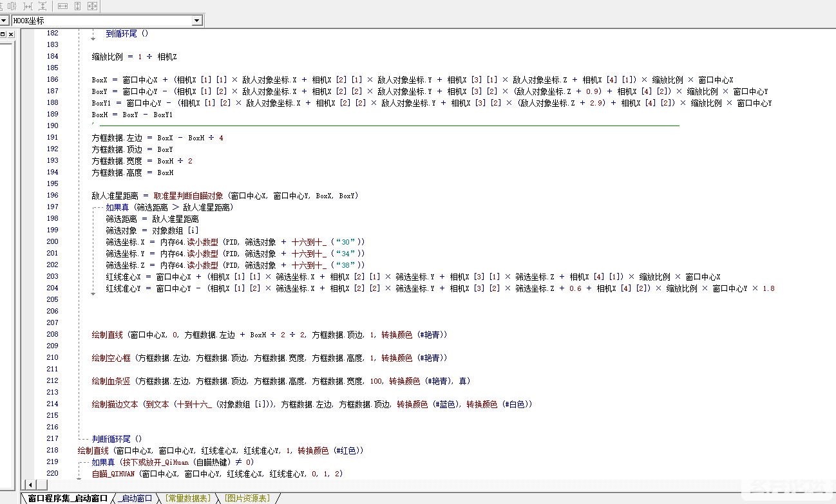
Task: Click the 方框数据.宽度 = BoxH ÷ 2 line
Action: coord(142,161)
